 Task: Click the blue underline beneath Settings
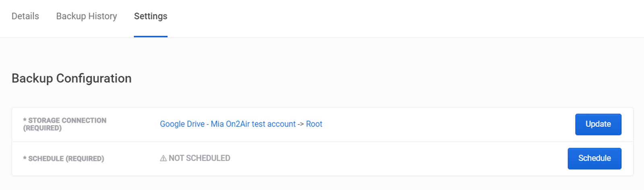(151, 36)
